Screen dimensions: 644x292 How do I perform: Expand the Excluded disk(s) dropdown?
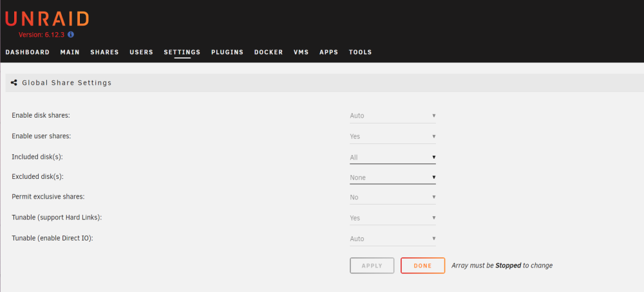pos(393,178)
